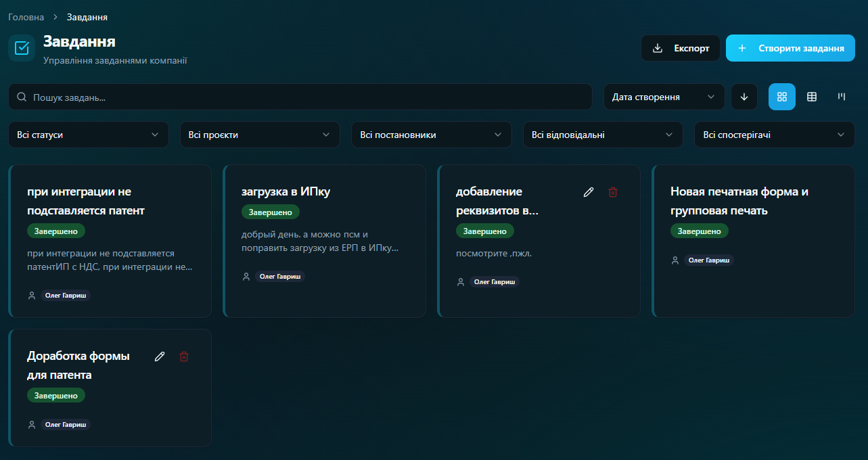Click the red trash icon on «добавление реквизитов» card
Image resolution: width=868 pixels, height=460 pixels.
pos(613,192)
